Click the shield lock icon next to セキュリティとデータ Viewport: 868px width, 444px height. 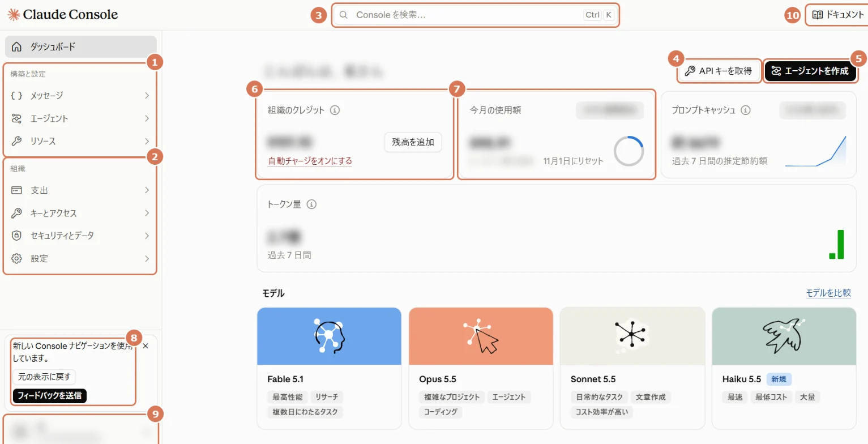[17, 236]
